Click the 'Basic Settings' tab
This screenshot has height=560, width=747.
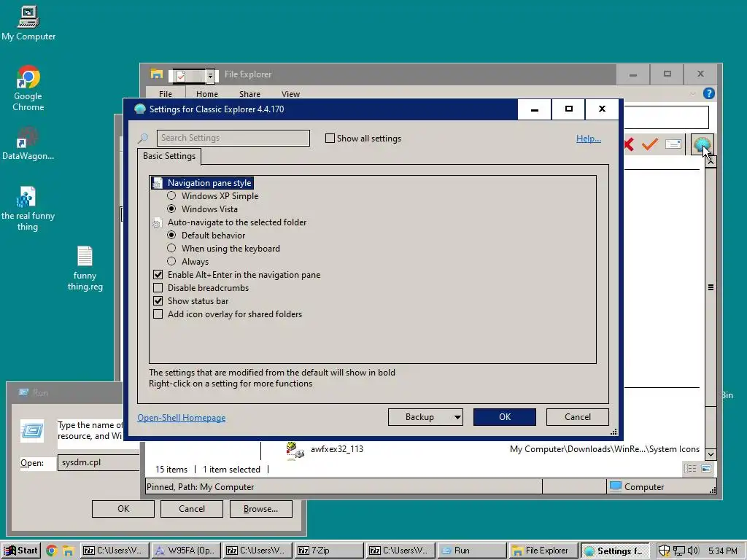(169, 156)
